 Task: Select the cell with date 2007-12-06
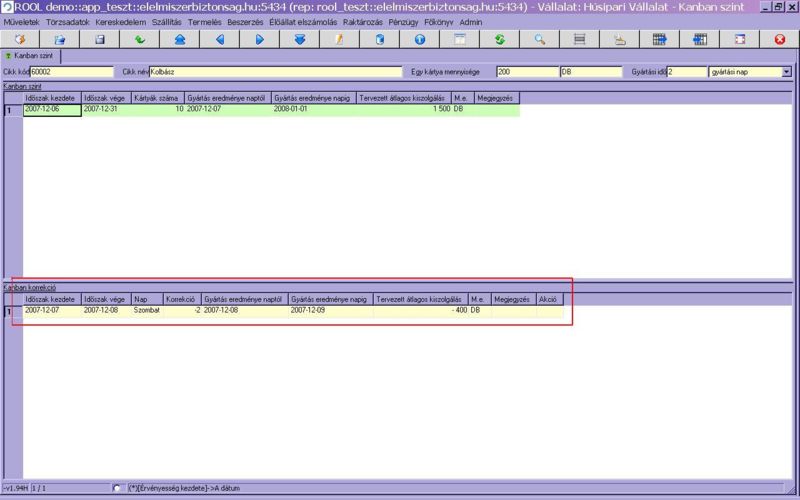pyautogui.click(x=52, y=109)
